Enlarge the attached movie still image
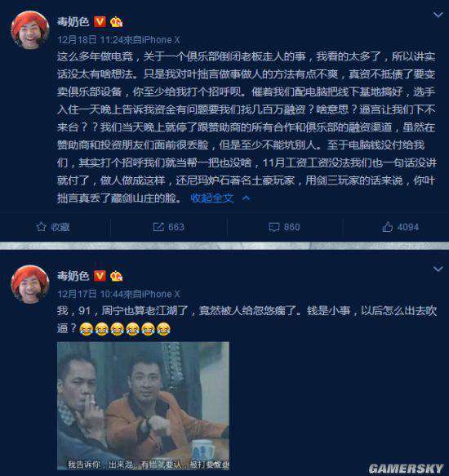The width and height of the screenshot is (449, 476). point(144,406)
